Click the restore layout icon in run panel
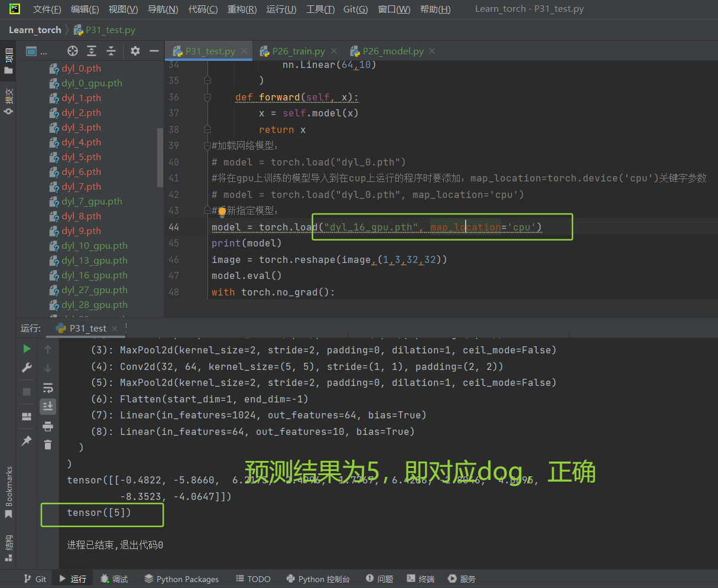Image resolution: width=718 pixels, height=588 pixels. 27,416
